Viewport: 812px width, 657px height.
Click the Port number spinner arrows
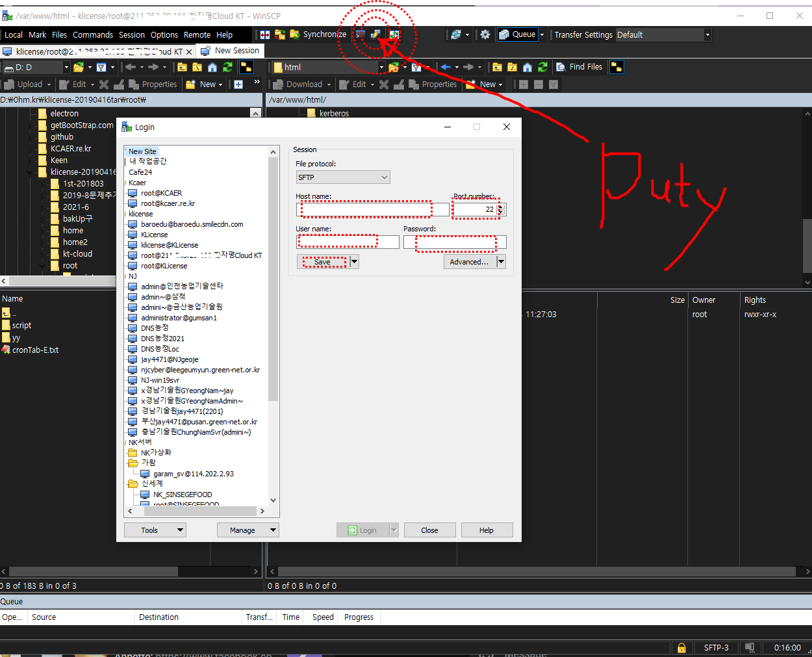point(501,209)
